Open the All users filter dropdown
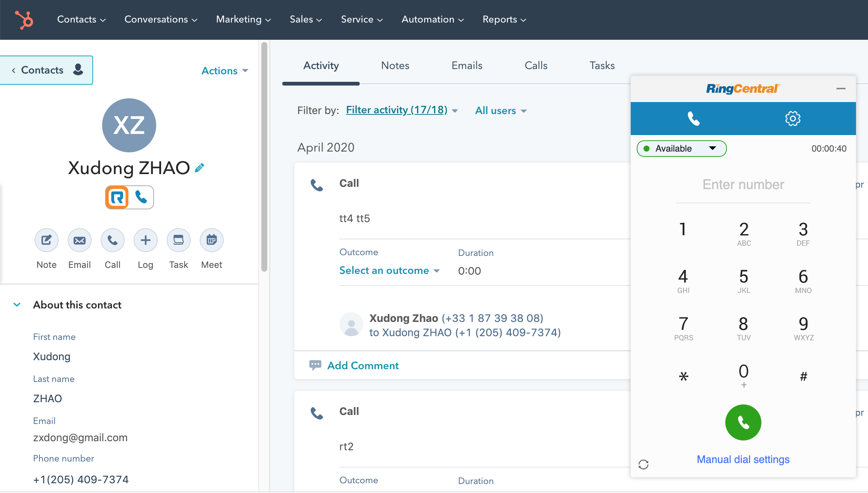 (501, 111)
